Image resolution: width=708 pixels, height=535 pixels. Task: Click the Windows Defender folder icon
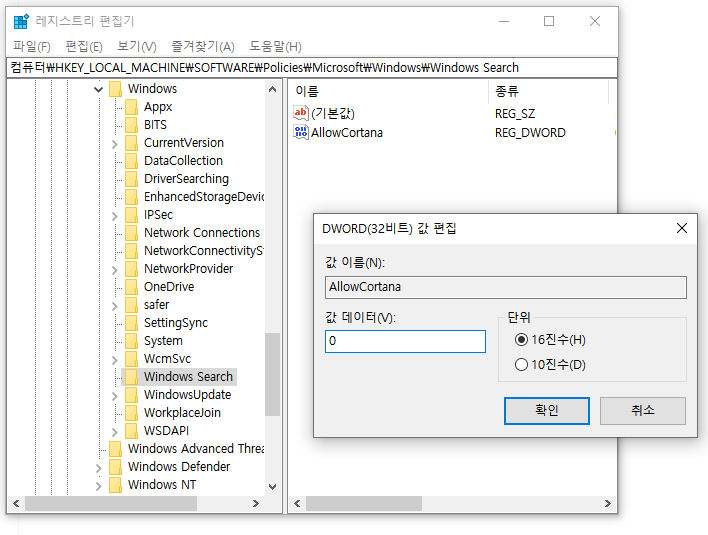(116, 467)
